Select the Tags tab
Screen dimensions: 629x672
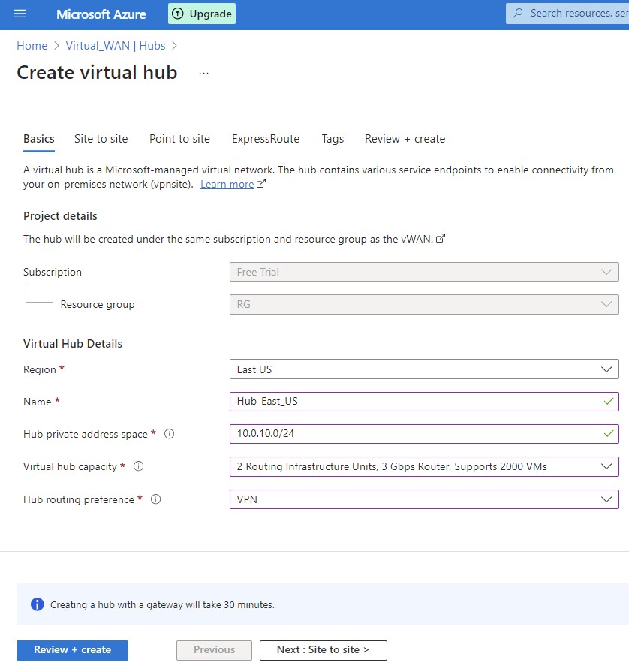tap(333, 139)
